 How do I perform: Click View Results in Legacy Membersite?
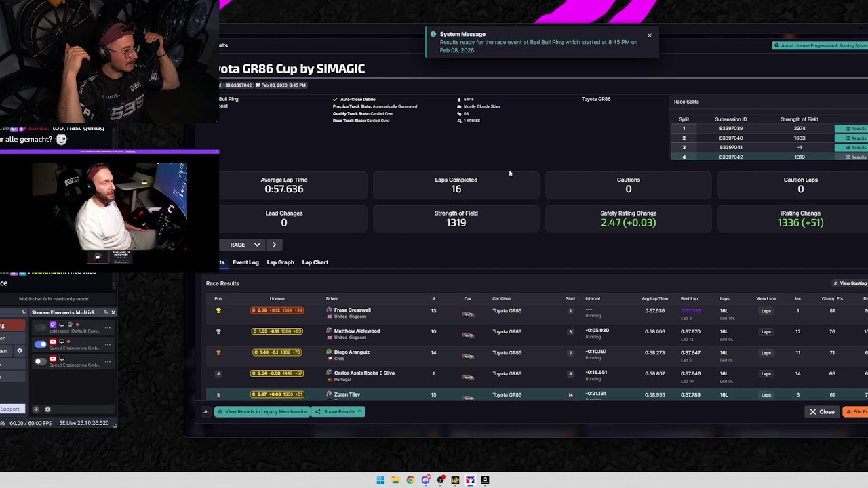pos(262,411)
